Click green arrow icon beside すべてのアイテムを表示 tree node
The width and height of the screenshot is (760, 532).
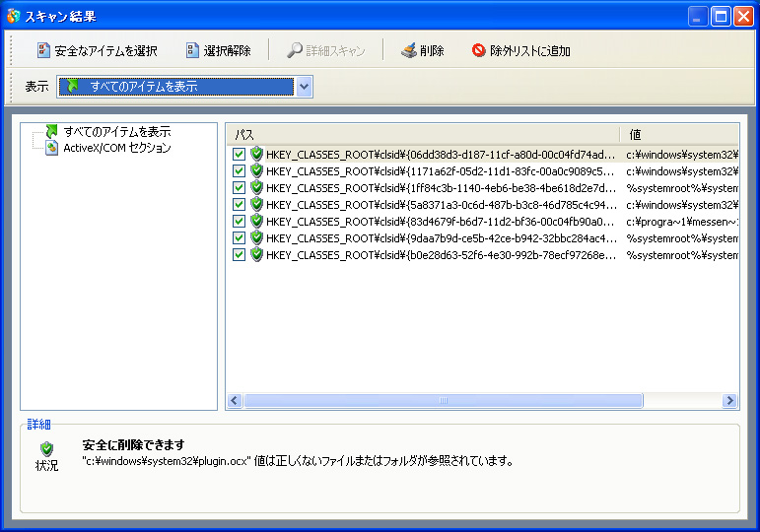tap(51, 131)
